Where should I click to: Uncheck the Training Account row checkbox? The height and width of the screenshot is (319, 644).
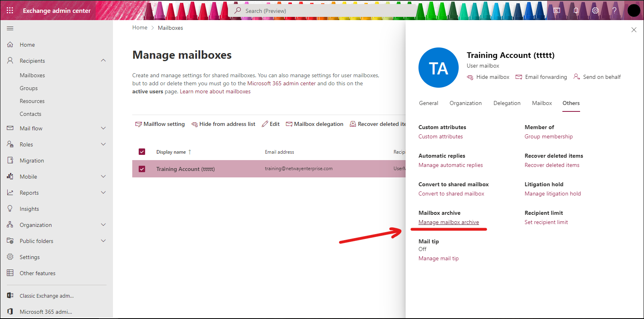(142, 169)
